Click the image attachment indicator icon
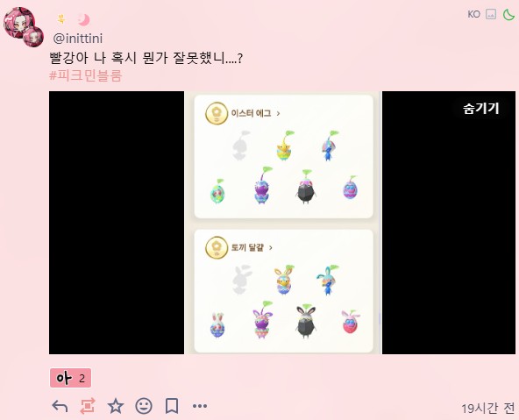The image size is (519, 420). coord(491,14)
